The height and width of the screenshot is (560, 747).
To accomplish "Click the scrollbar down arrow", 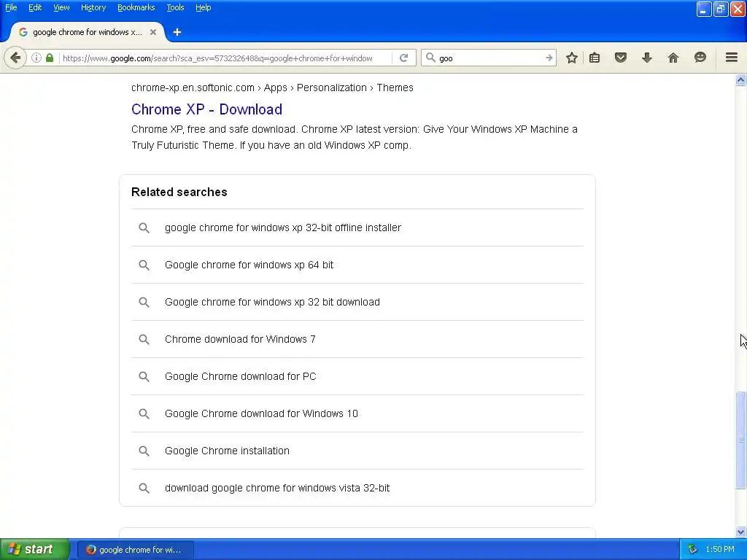I will point(740,532).
